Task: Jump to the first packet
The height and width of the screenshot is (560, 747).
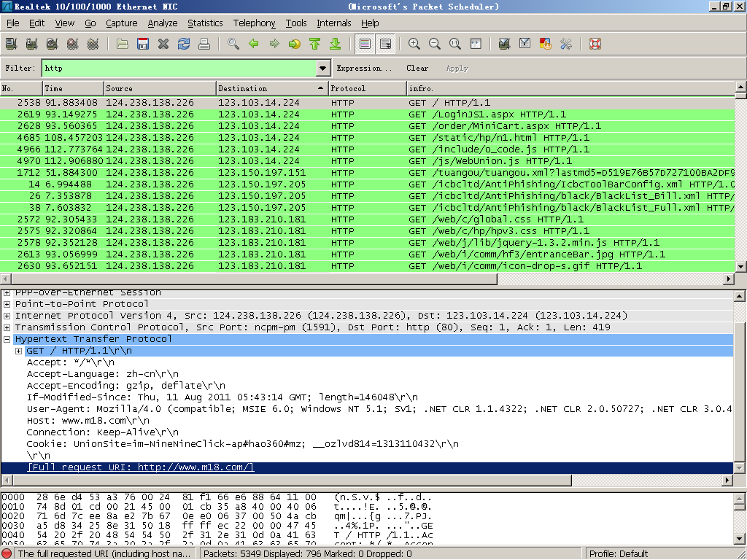Action: coord(315,44)
